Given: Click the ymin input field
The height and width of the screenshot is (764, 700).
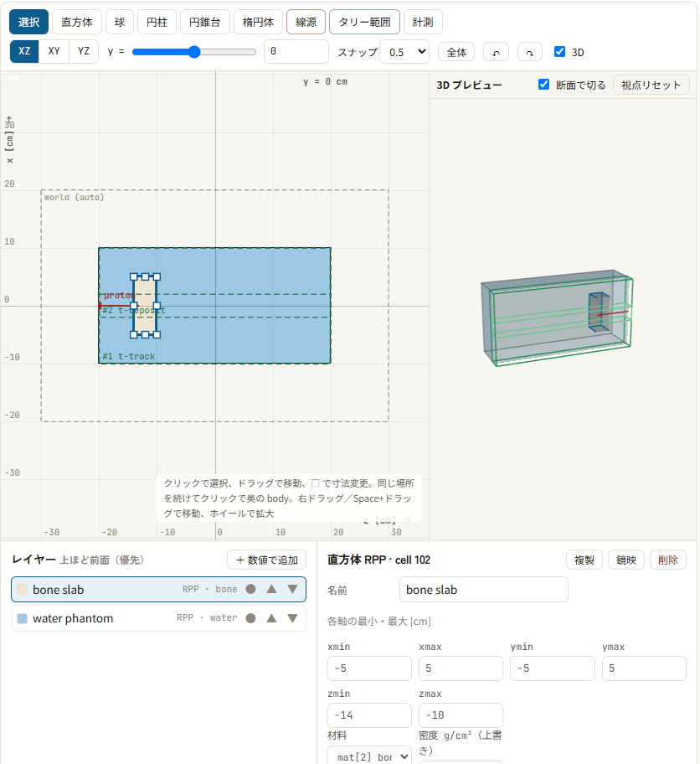Looking at the screenshot, I should [553, 668].
